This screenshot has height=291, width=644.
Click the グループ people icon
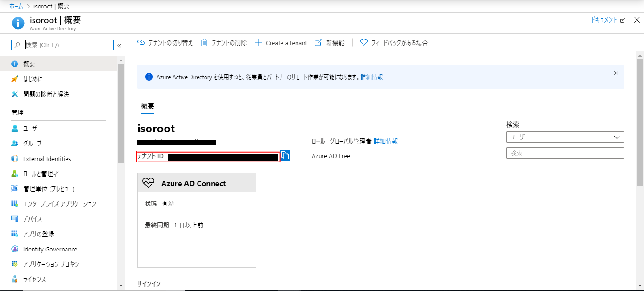tap(15, 144)
